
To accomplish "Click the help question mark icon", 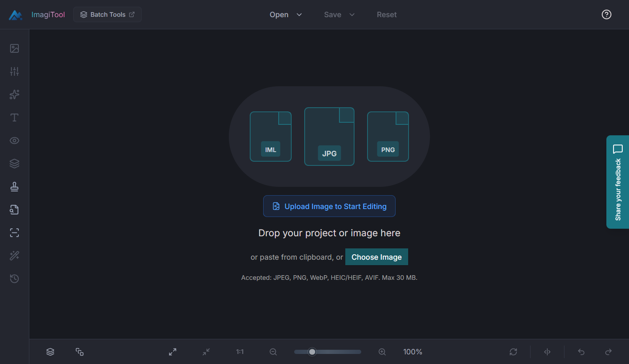I will (x=606, y=15).
